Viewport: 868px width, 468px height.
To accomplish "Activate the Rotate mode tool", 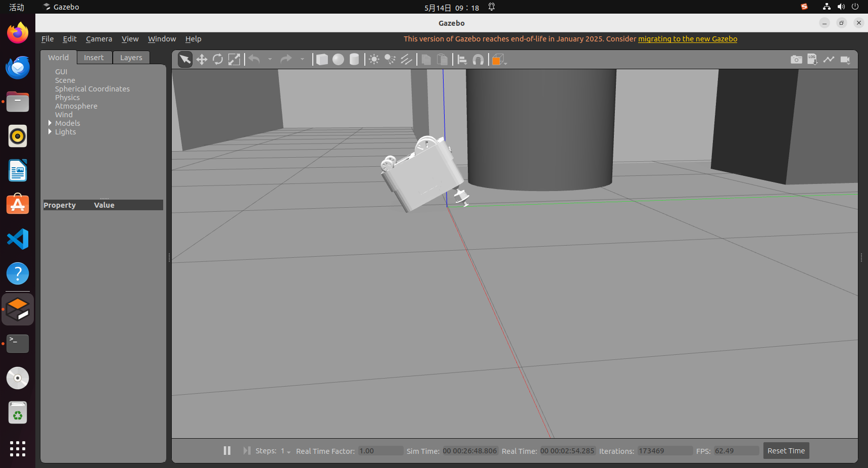I will pyautogui.click(x=218, y=60).
